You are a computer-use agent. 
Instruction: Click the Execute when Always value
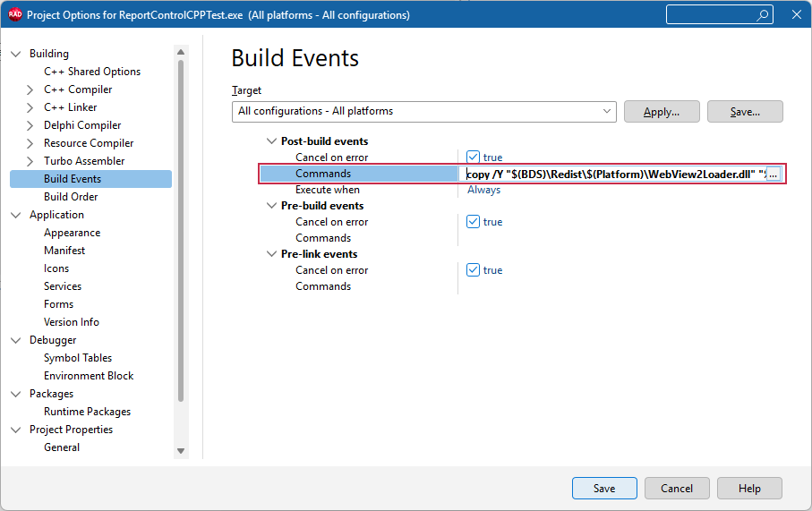coord(483,190)
